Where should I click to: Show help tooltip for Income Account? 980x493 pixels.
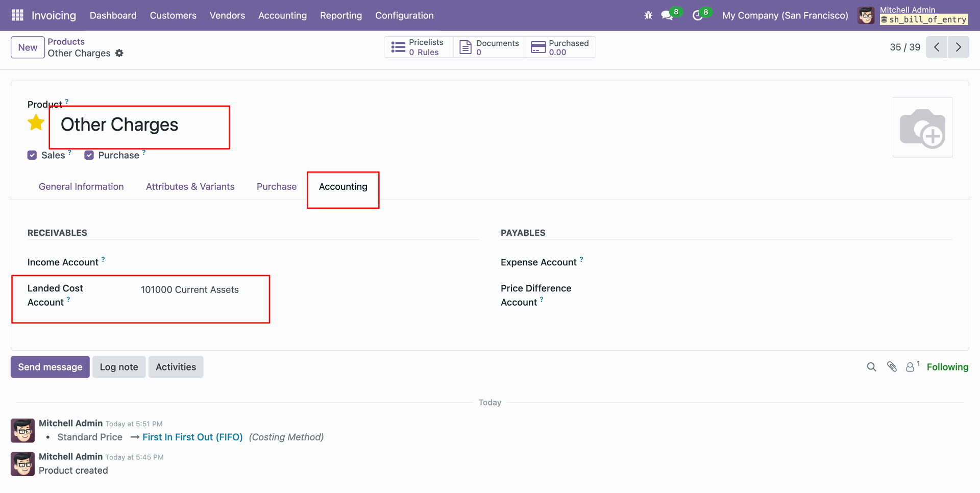click(103, 259)
